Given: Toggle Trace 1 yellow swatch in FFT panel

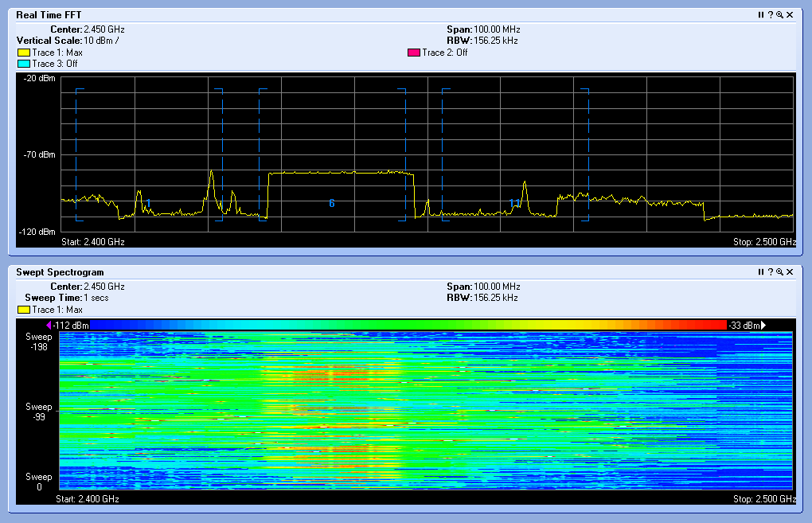Looking at the screenshot, I should pos(23,53).
